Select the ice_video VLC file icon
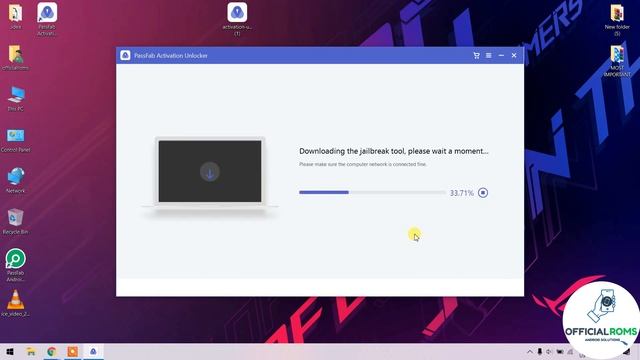 click(16, 303)
